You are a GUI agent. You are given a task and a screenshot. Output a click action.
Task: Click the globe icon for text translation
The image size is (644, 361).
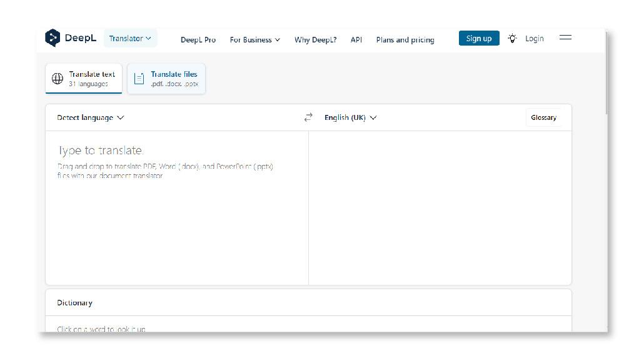coord(58,79)
